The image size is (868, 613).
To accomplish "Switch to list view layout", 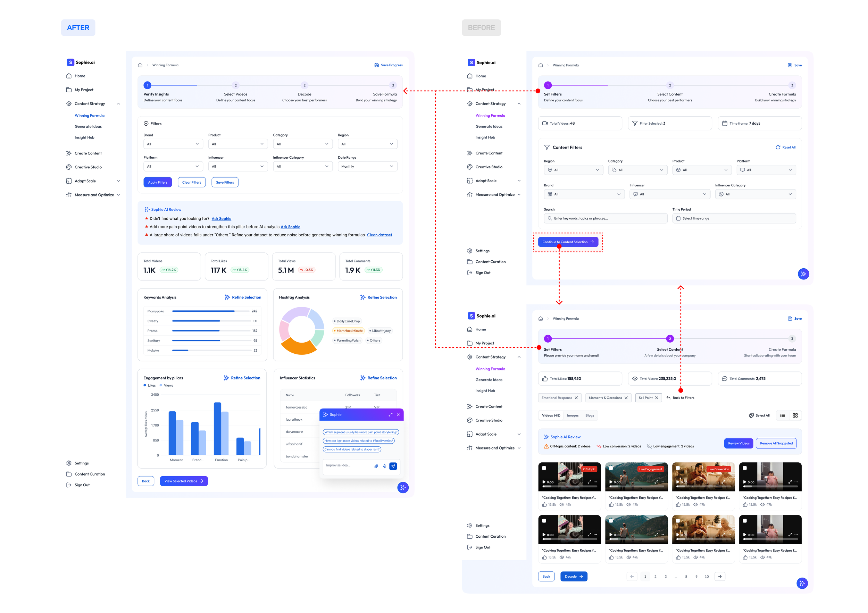I will [783, 415].
